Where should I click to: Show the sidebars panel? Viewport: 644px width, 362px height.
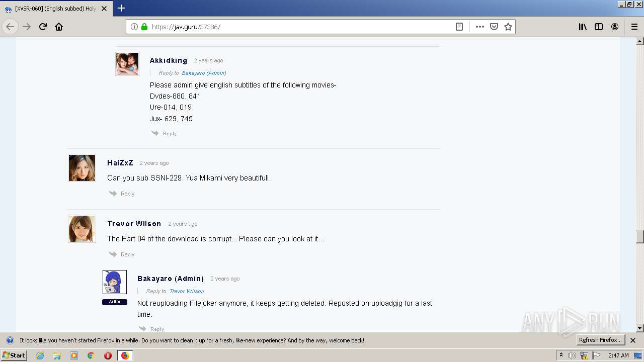pyautogui.click(x=599, y=27)
